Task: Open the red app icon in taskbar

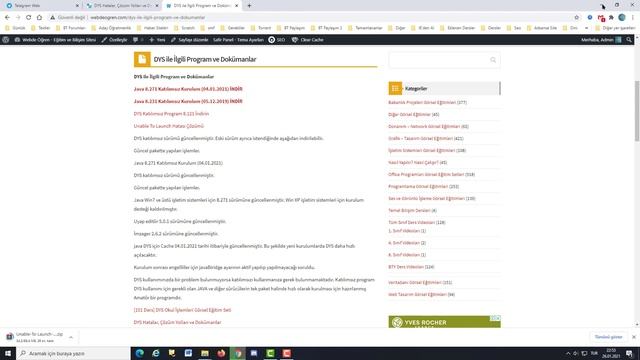Action: point(287,353)
